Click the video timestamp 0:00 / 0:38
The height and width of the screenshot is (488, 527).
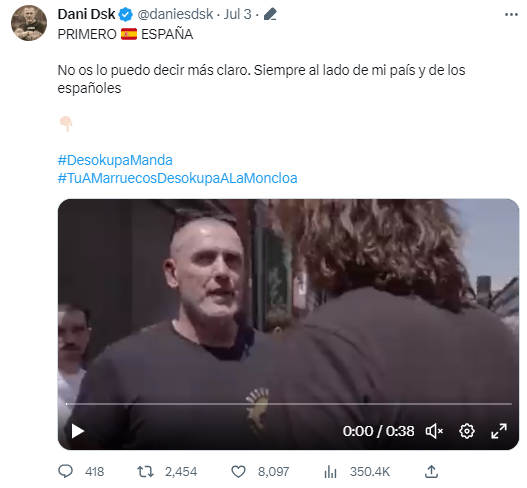(x=378, y=431)
